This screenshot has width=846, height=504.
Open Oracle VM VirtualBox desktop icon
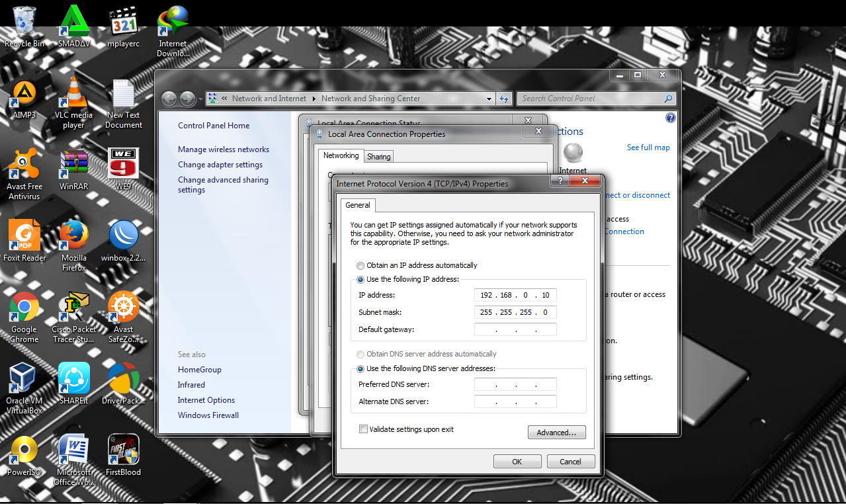24,389
